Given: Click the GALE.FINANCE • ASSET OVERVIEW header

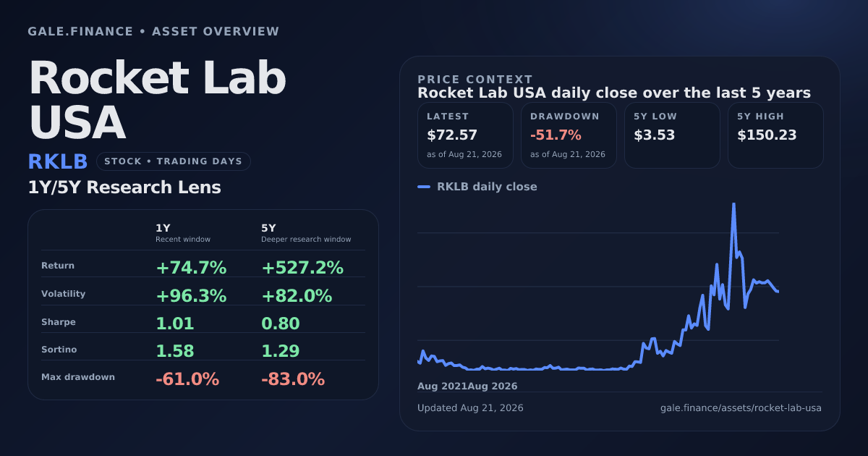Looking at the screenshot, I should point(153,32).
